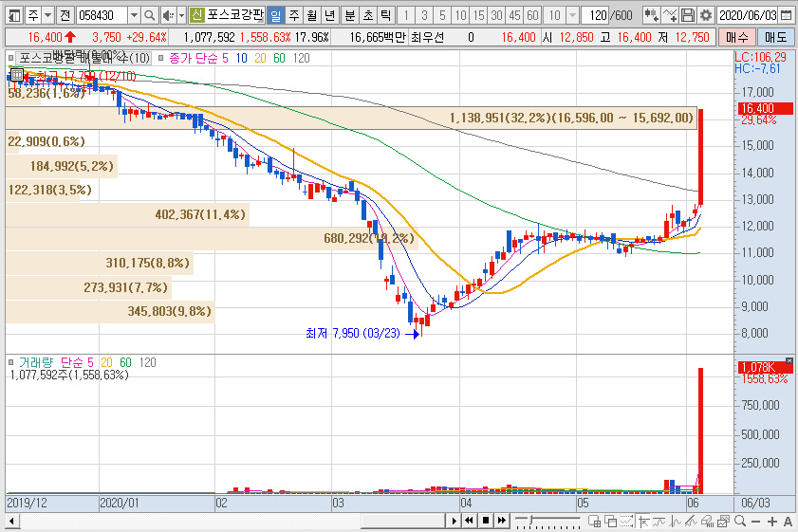Search stock with the magnifier icon
798x532 pixels.
click(x=149, y=15)
